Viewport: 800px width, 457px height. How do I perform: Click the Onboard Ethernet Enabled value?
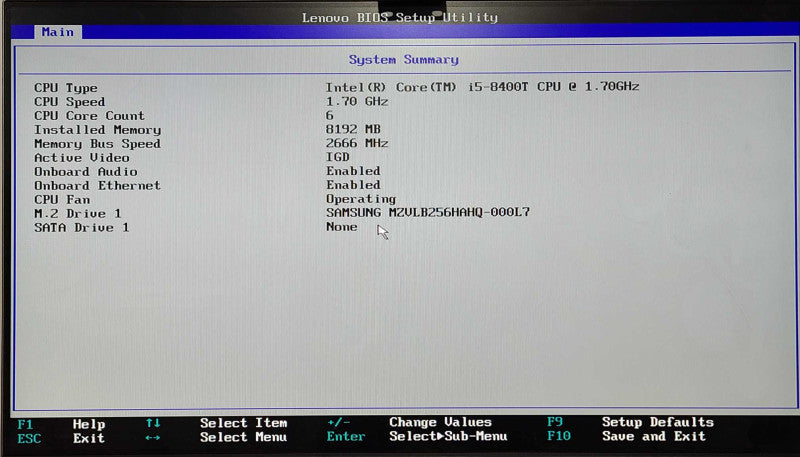[353, 185]
